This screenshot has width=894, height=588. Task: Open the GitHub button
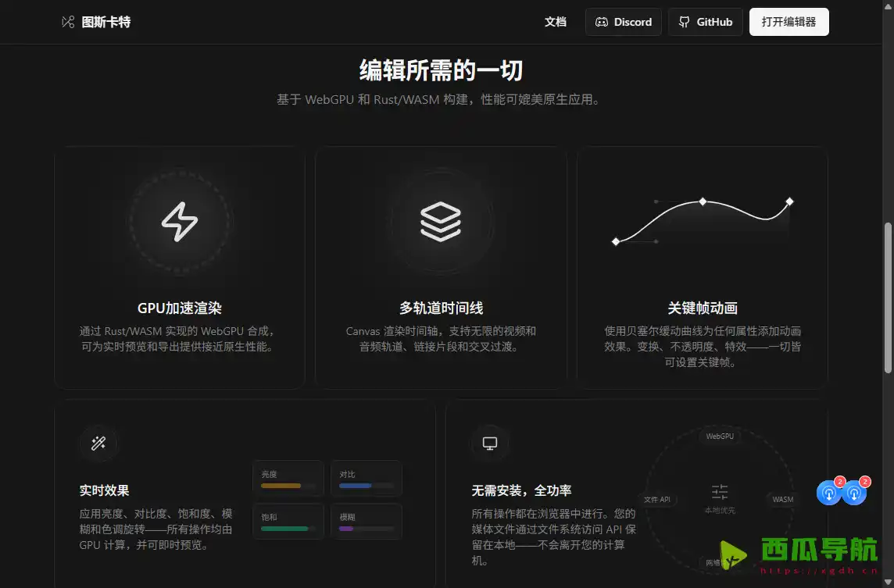point(706,22)
